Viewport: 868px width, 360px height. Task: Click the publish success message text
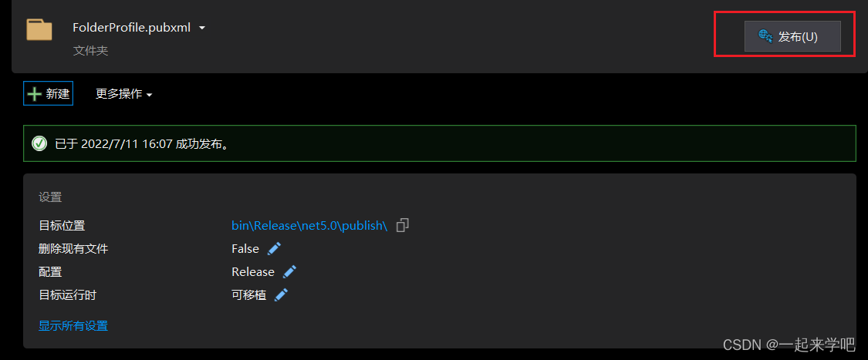143,143
